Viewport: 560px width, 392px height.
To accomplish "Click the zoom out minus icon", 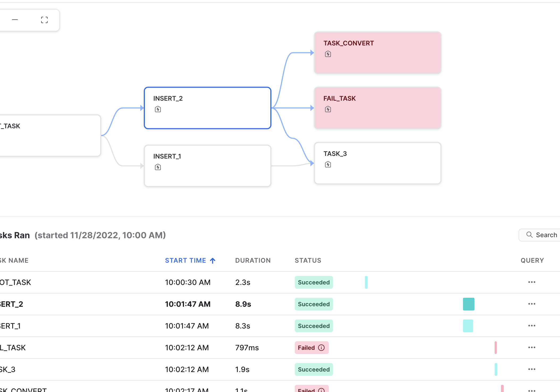I will pyautogui.click(x=15, y=20).
